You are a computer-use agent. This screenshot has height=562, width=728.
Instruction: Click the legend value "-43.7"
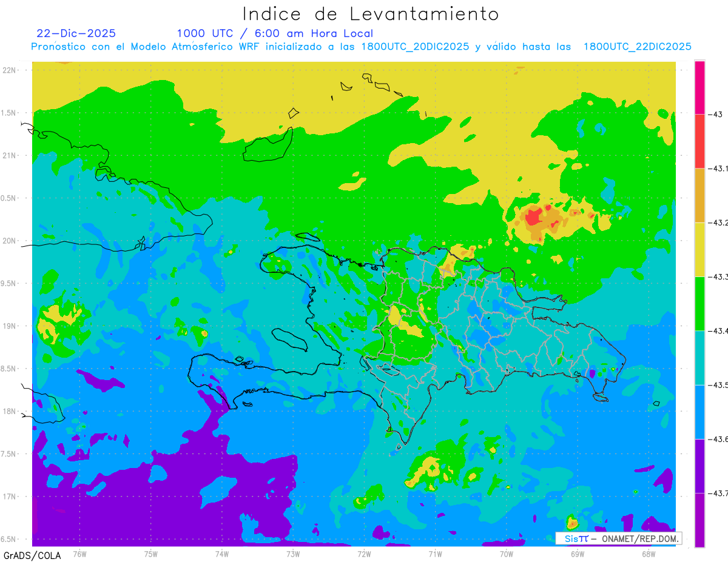coord(719,493)
